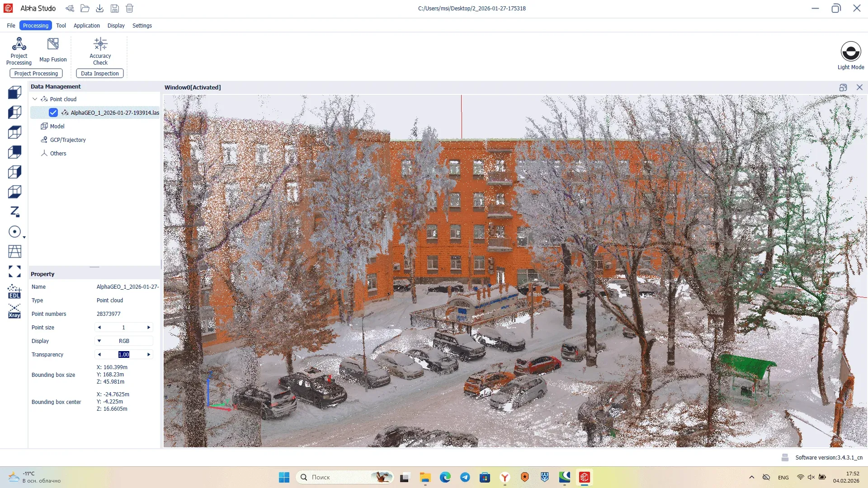Enable EDL rendering mode
868x488 pixels.
coord(14,291)
